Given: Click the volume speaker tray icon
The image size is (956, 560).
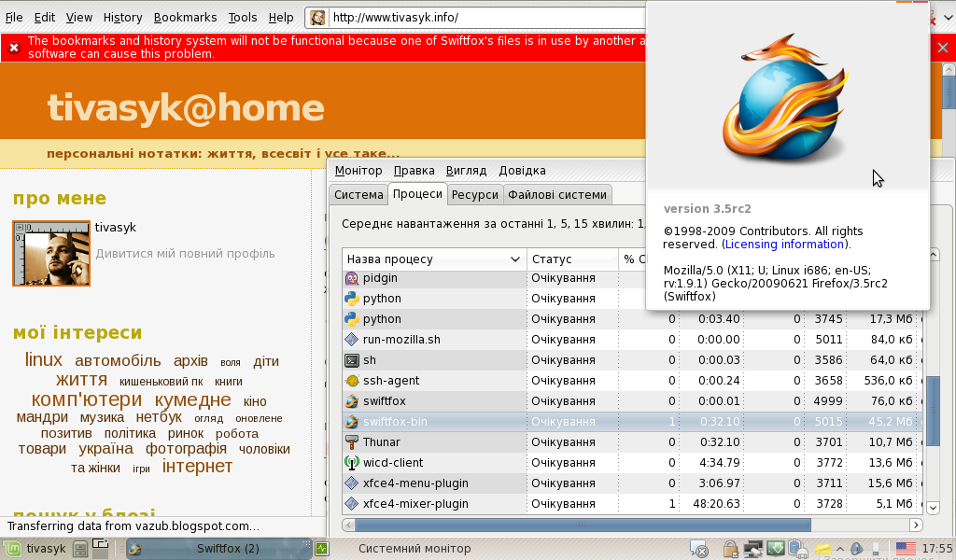Looking at the screenshot, I should tap(857, 549).
